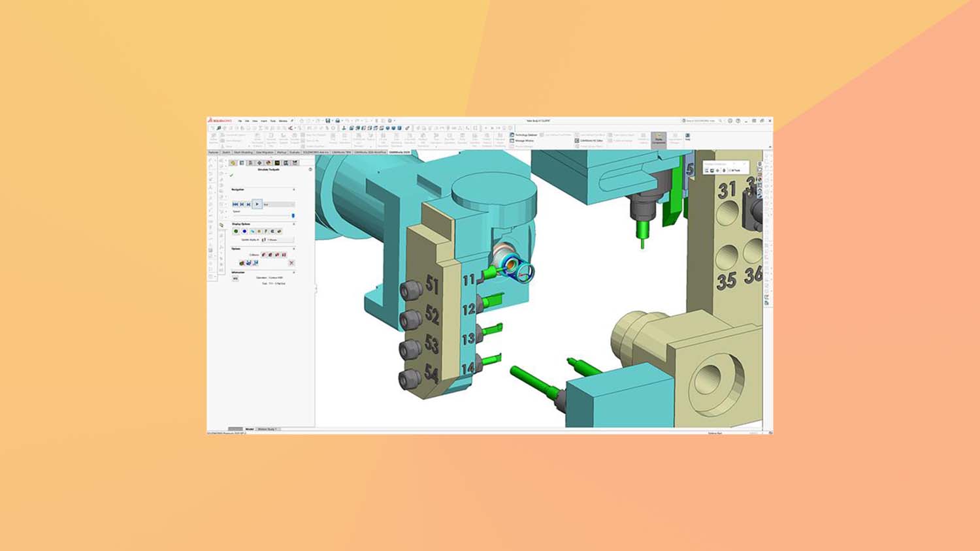Screen dimensions: 980x551
Task: Switch to the Evaluate tab
Action: (295, 152)
